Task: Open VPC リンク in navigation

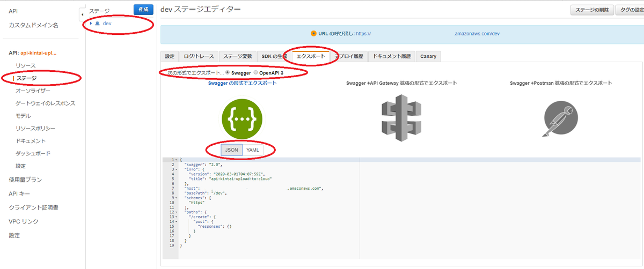Action: (24, 221)
